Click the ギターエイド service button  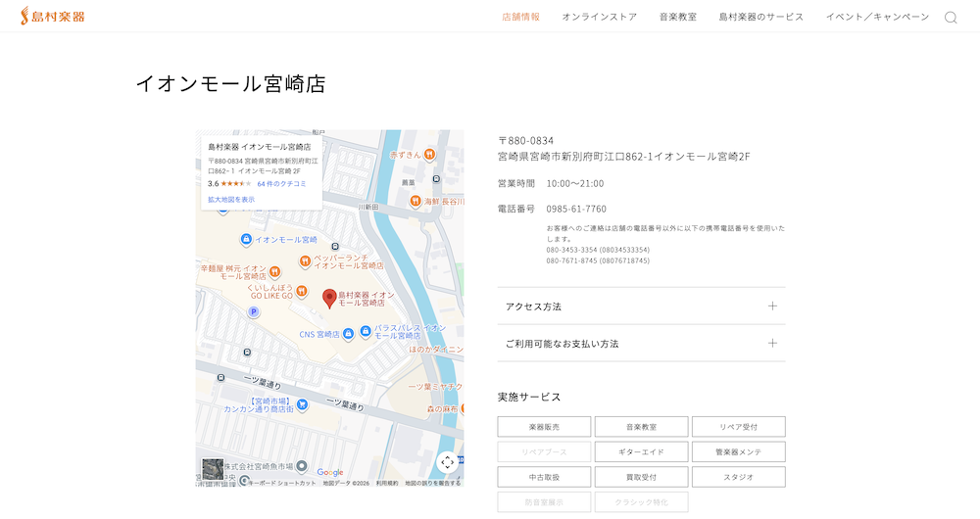coord(641,452)
